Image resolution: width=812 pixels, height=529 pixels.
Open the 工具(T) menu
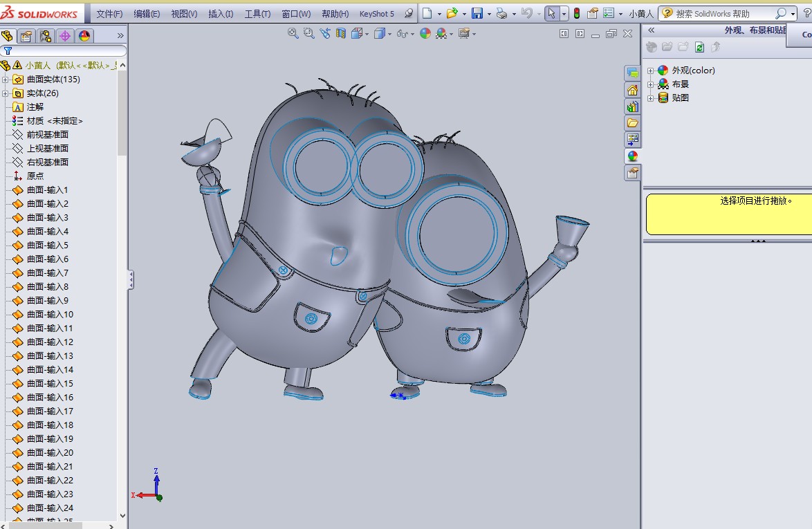257,14
